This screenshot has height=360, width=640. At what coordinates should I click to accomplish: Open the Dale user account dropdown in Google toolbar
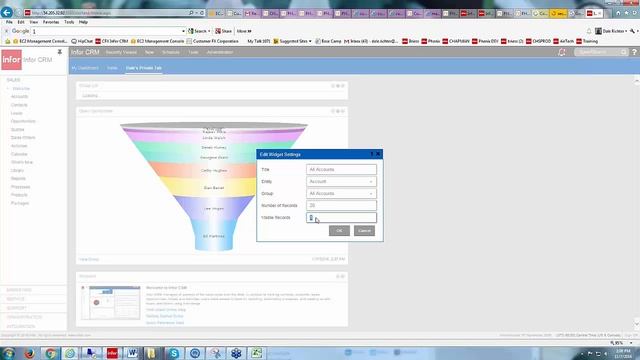coord(611,31)
